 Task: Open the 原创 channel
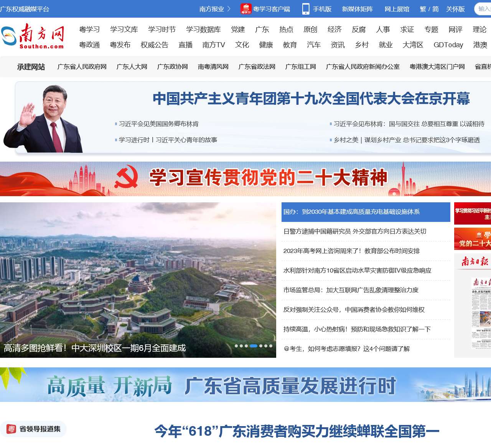pyautogui.click(x=310, y=30)
